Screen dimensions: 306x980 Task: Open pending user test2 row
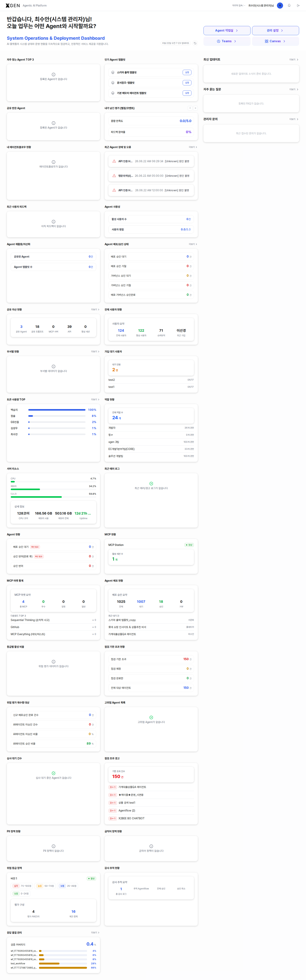tap(151, 380)
